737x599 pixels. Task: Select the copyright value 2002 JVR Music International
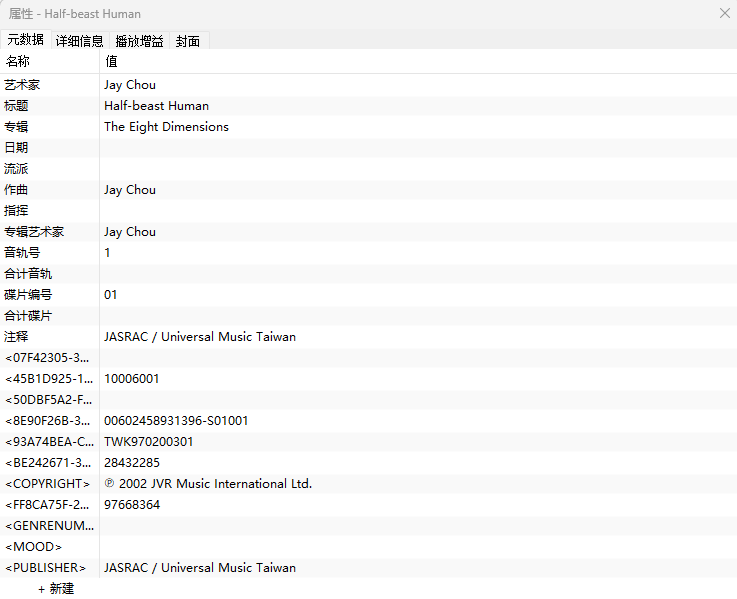[208, 484]
